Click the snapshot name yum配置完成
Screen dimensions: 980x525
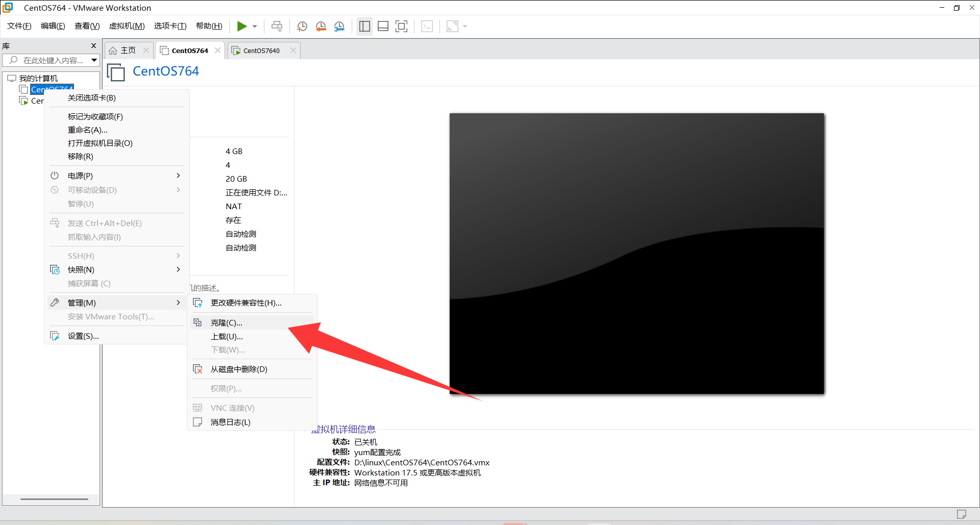(378, 453)
